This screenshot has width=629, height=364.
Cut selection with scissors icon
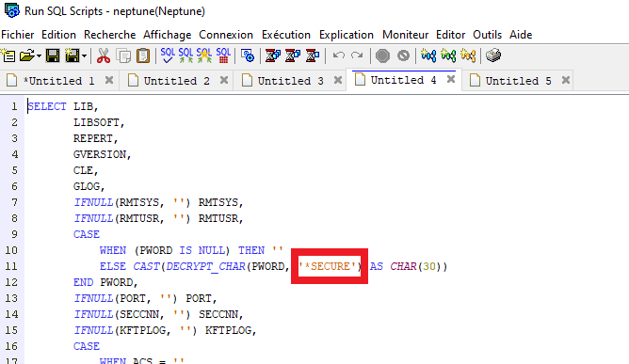pos(104,55)
